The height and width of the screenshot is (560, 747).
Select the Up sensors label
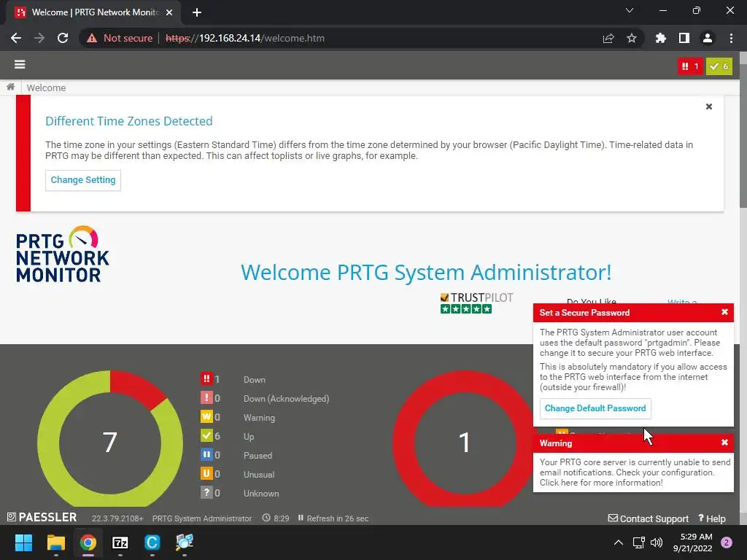pyautogui.click(x=249, y=437)
